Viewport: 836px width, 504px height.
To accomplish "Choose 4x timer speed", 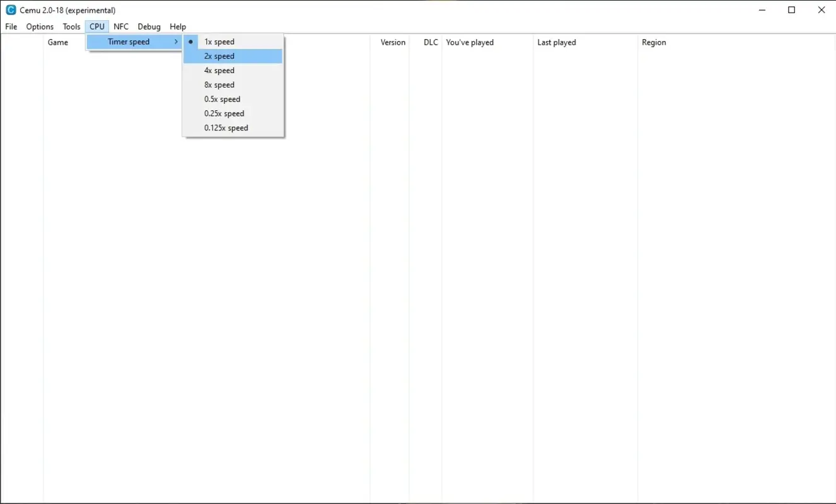I will click(x=219, y=70).
